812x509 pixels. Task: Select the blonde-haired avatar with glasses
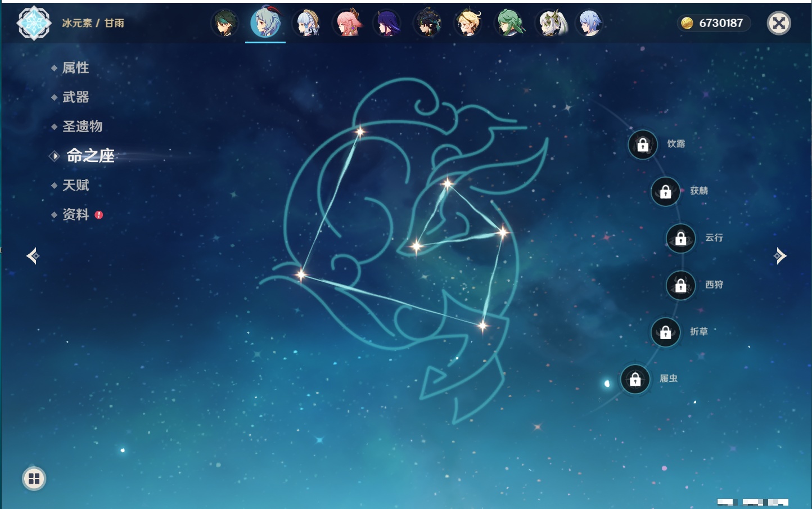(x=468, y=23)
